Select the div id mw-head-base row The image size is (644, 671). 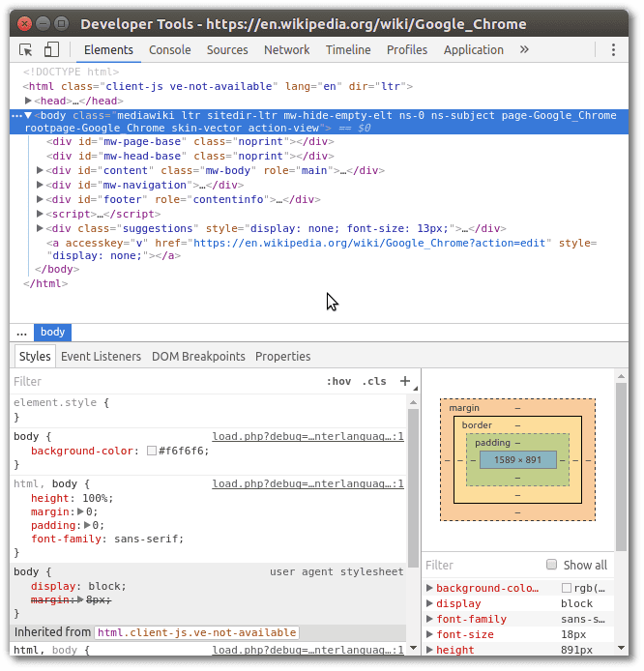[190, 157]
